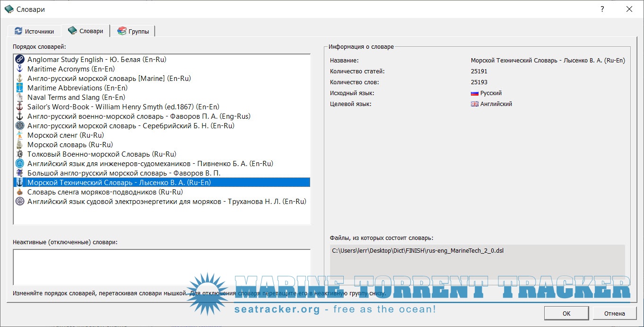Click icon of Словарь сленга моряков-подводников

coord(19,192)
